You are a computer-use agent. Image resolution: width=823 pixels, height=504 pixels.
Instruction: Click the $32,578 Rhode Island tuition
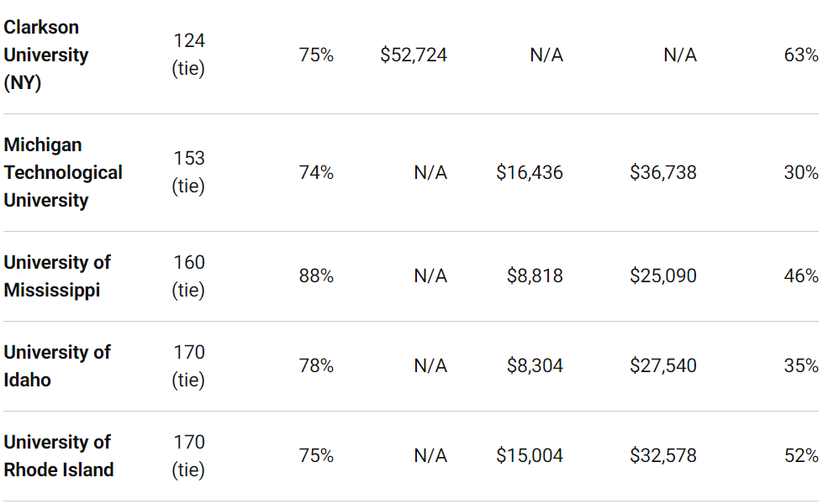coord(663,456)
